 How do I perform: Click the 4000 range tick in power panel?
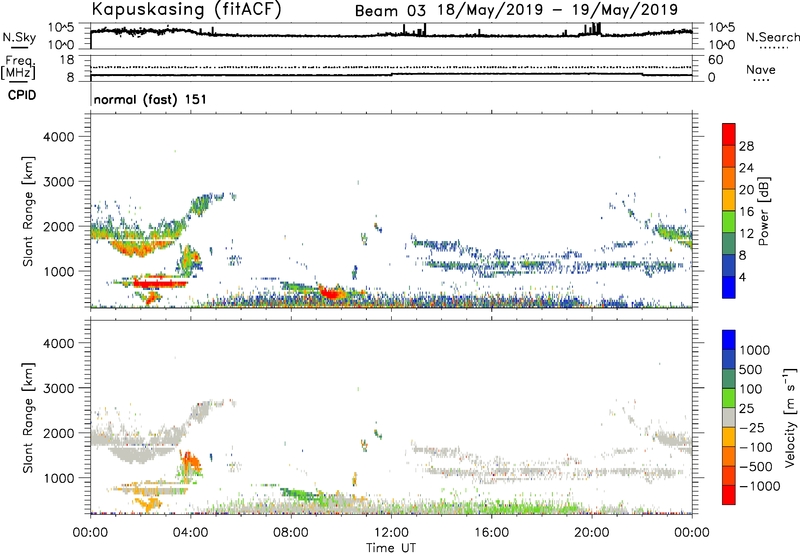[x=59, y=137]
